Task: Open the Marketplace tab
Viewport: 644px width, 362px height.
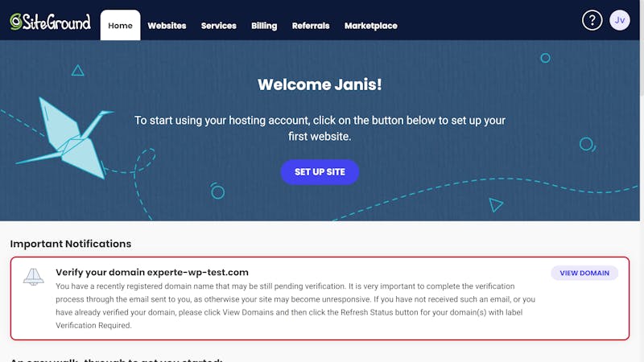Action: coord(371,26)
